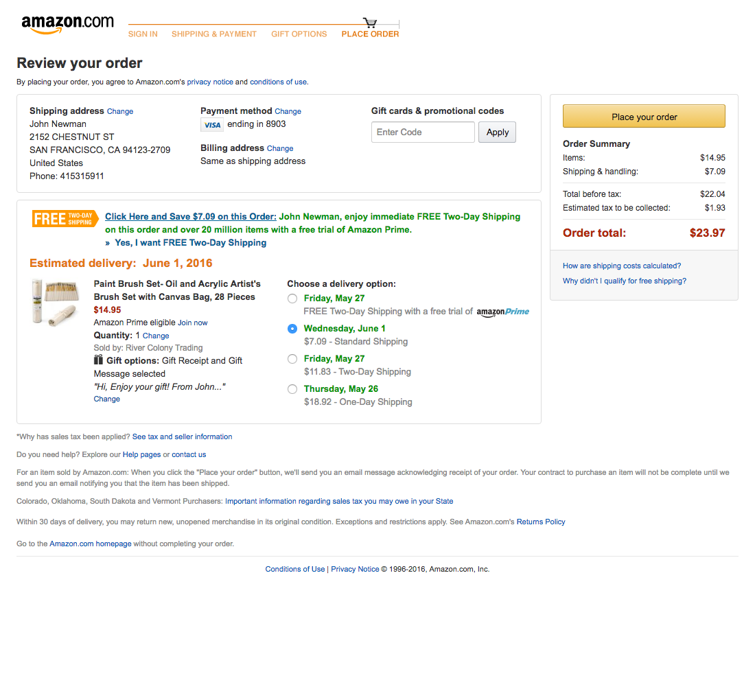Click the FREE Two-Day Shipping badge
The height and width of the screenshot is (700, 755).
(x=65, y=218)
